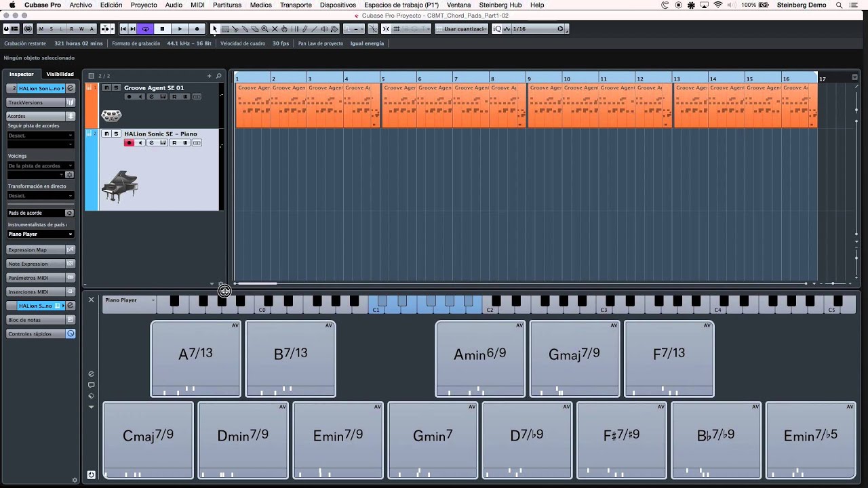Screen dimensions: 868x488
Task: Select the Line tool
Action: tap(314, 29)
